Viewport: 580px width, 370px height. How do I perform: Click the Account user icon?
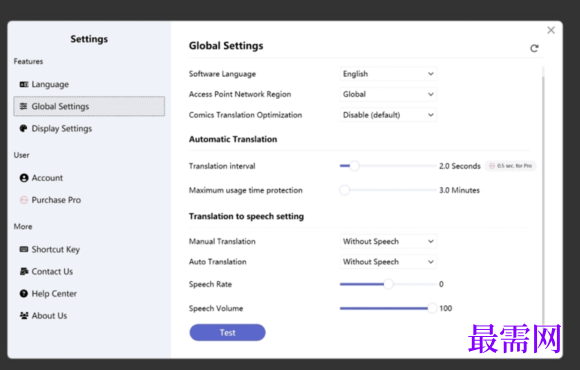24,178
